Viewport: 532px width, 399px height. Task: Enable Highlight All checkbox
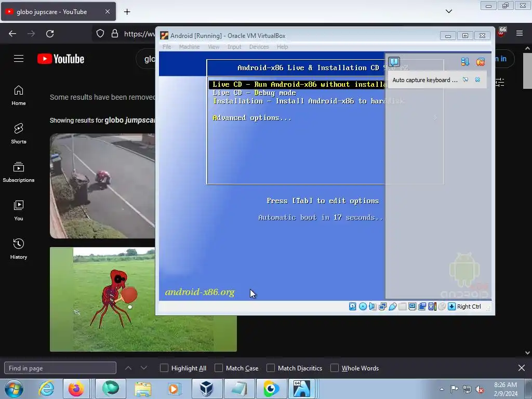click(x=164, y=368)
